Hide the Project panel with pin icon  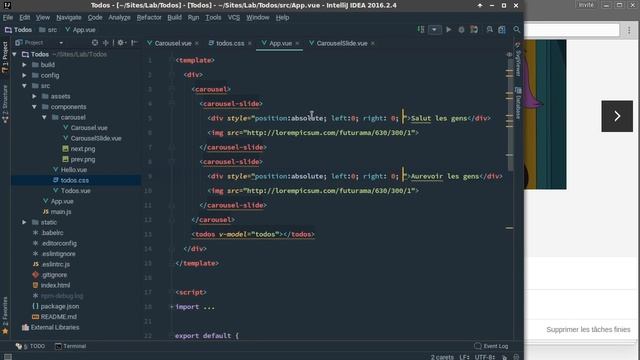tap(134, 42)
